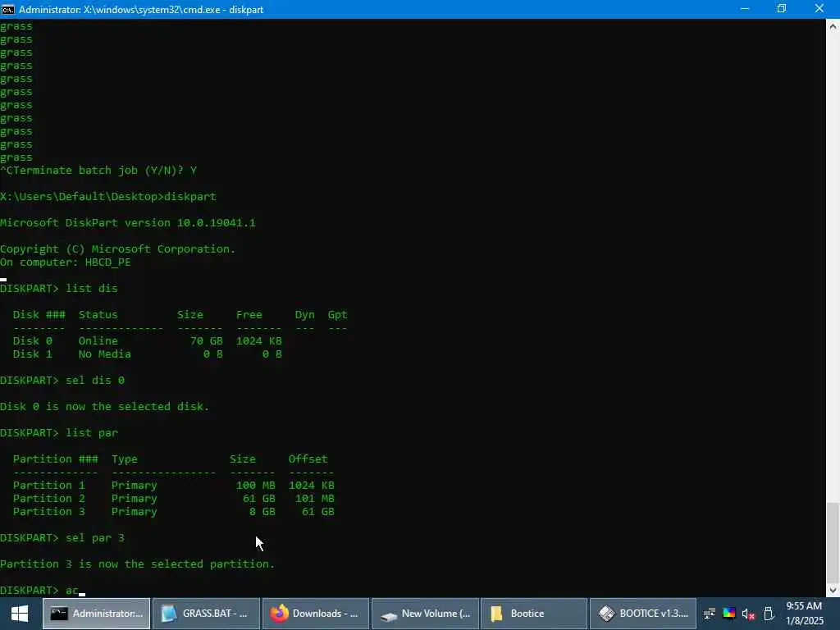Open New Volume explorer window from taskbar
This screenshot has width=840, height=630.
pyautogui.click(x=425, y=614)
